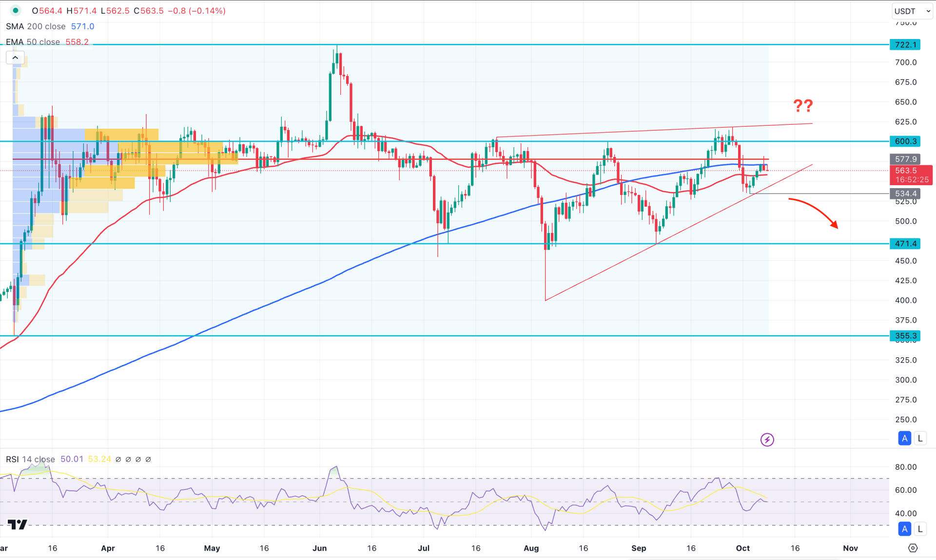
Task: Click the RSI value 50.01
Action: 72,459
